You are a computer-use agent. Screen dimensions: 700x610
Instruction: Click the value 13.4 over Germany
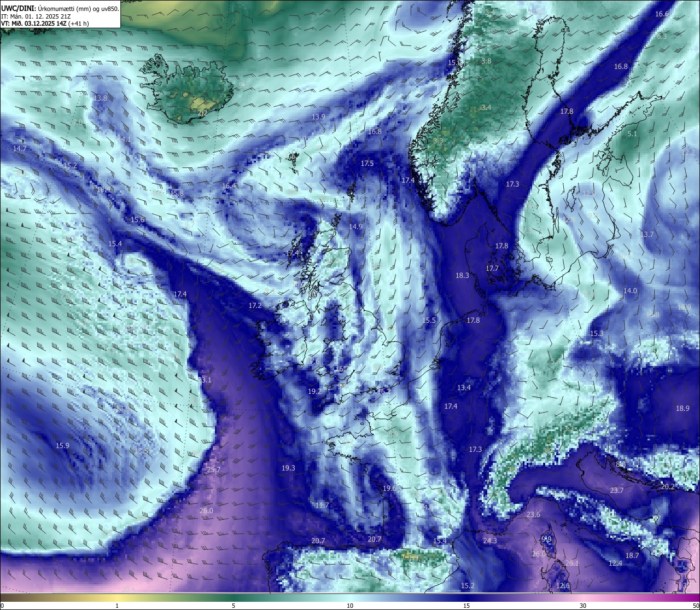464,387
